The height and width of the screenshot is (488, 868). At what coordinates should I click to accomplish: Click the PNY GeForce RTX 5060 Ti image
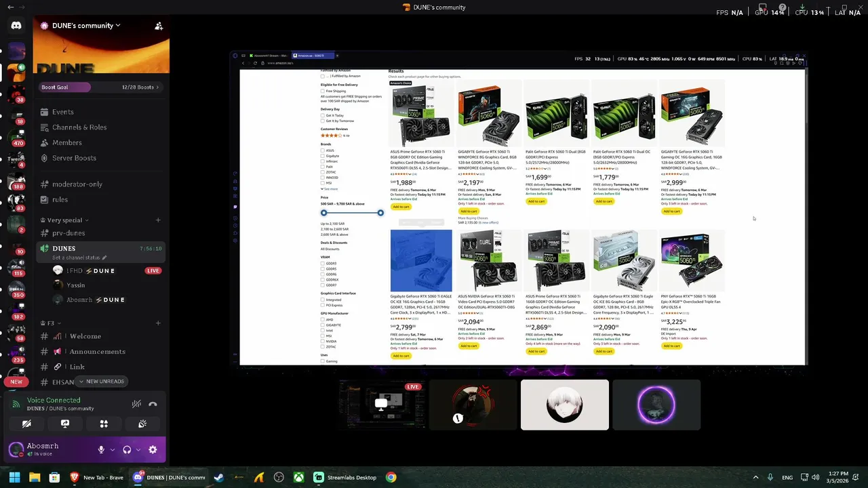point(692,261)
